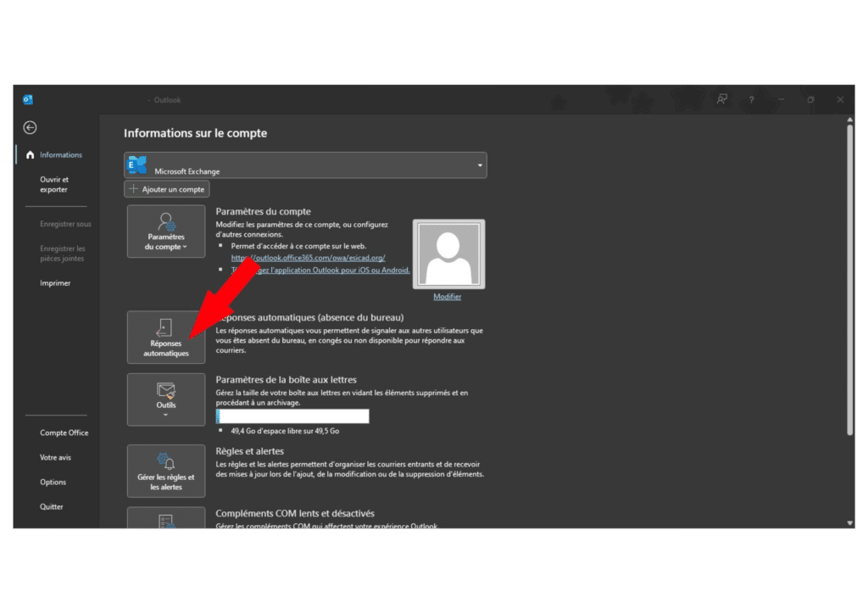Close the Outlook window
This screenshot has width=868, height=614.
click(840, 100)
